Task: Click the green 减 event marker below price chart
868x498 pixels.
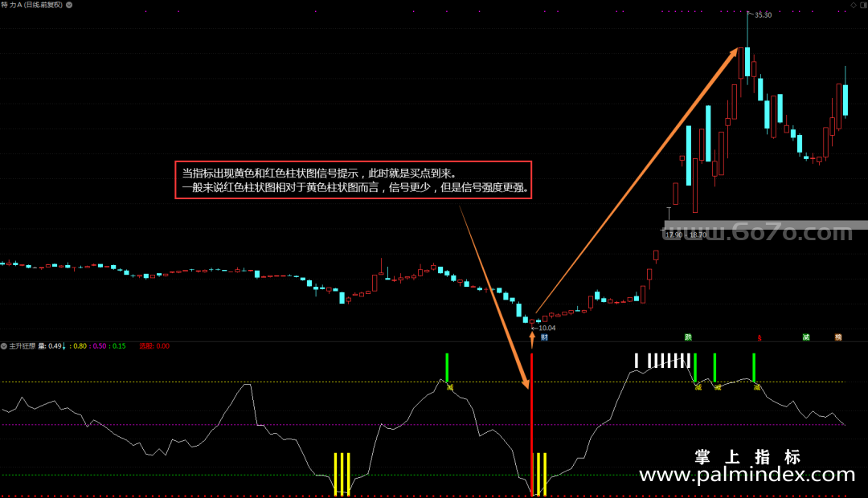Action: (806, 337)
